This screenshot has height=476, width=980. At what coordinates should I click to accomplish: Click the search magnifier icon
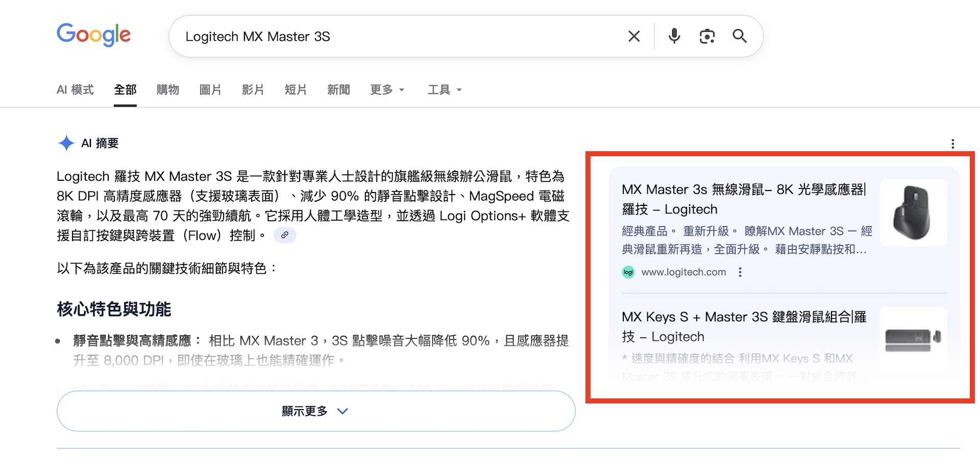pyautogui.click(x=740, y=36)
